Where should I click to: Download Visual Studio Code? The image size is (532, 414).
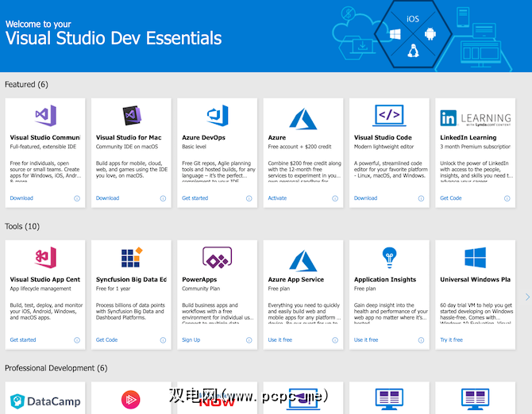coord(365,198)
